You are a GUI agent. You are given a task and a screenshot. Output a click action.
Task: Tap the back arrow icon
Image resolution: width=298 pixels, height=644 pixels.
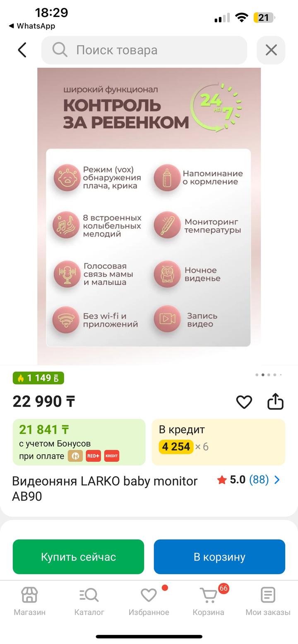22,50
